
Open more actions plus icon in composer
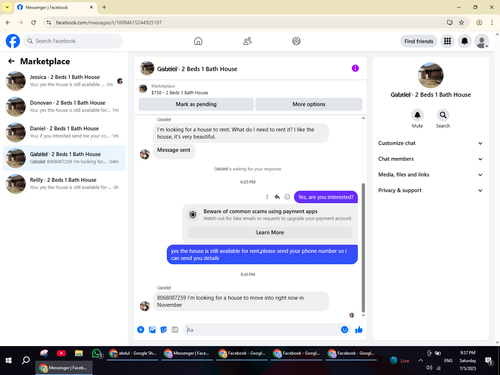pyautogui.click(x=141, y=330)
